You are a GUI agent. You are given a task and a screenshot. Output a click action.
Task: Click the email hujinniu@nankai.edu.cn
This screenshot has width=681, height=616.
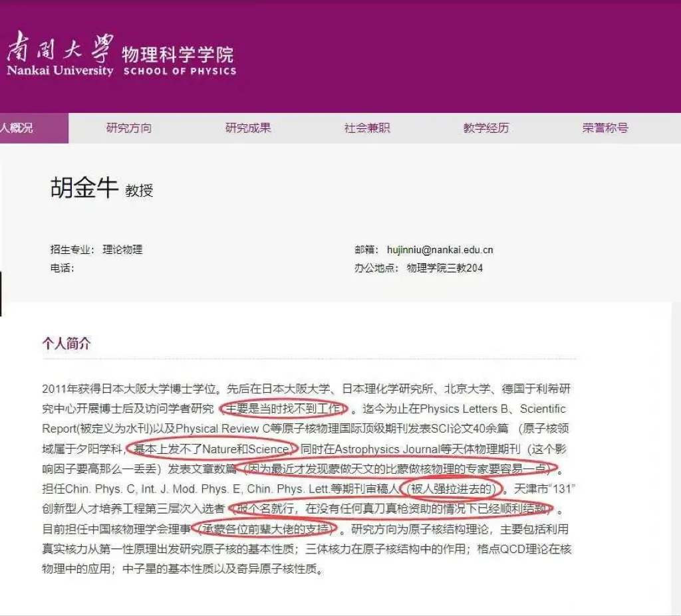(x=440, y=250)
